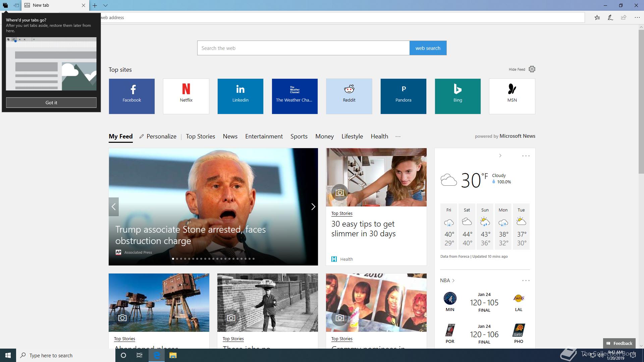Open the Windows Start menu
This screenshot has width=644, height=362.
8,355
